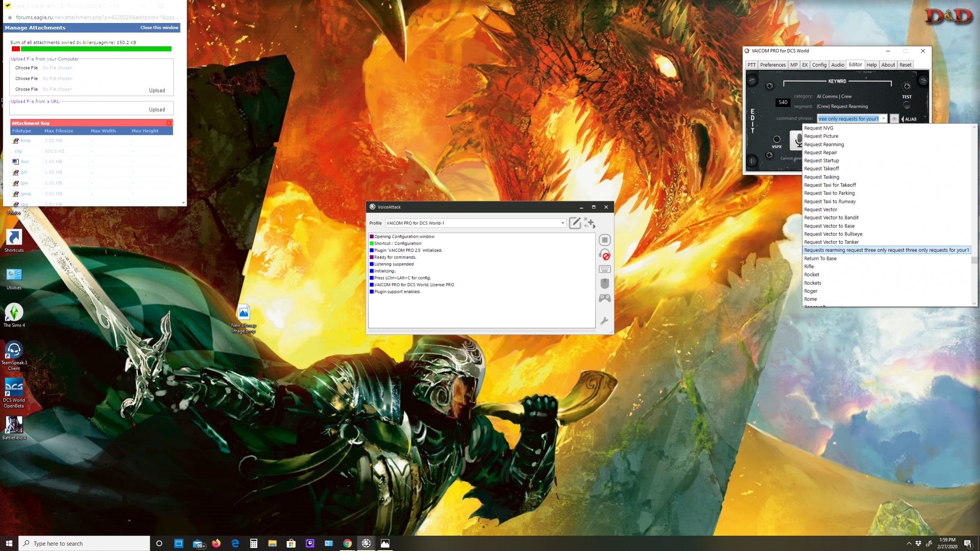
Task: Click the command phrase list scrollbar thumb
Action: [974, 260]
